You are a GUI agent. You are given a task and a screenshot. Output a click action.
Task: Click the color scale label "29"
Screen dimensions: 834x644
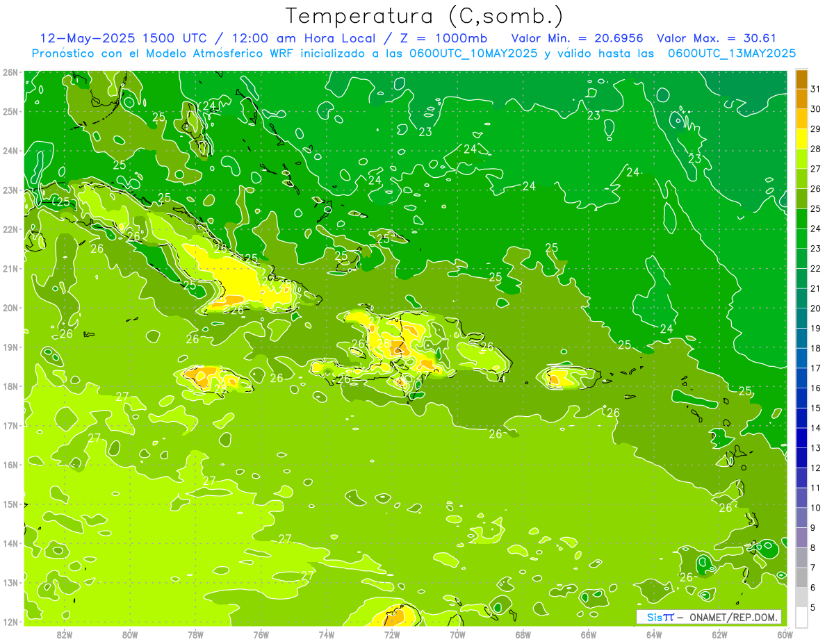pos(815,129)
